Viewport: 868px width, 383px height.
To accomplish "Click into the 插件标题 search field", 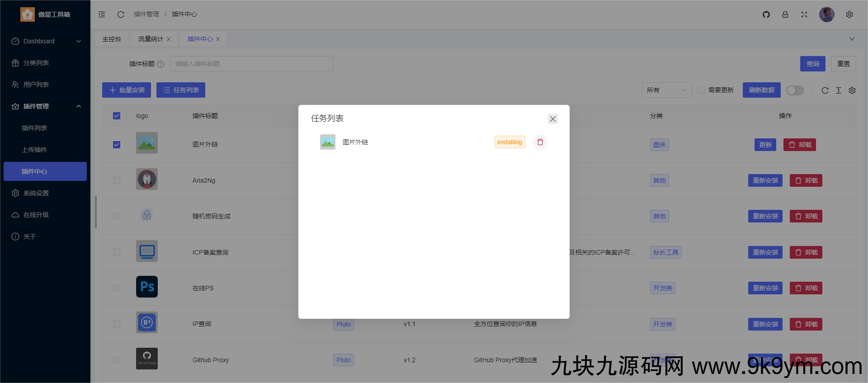I will coord(251,64).
